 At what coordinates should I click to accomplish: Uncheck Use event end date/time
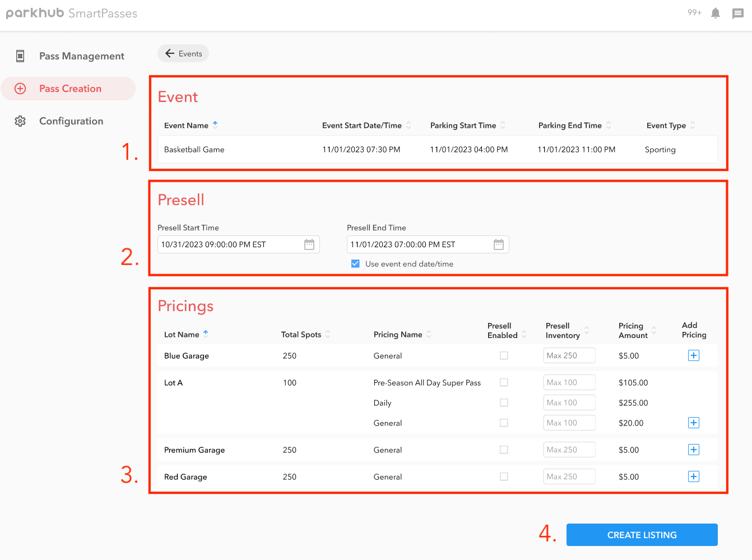point(355,263)
